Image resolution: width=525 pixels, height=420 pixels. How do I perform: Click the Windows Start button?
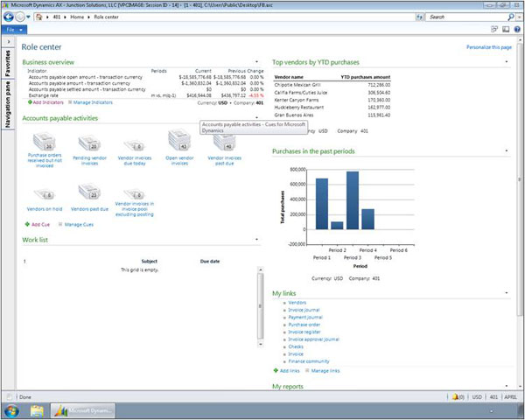[12, 410]
